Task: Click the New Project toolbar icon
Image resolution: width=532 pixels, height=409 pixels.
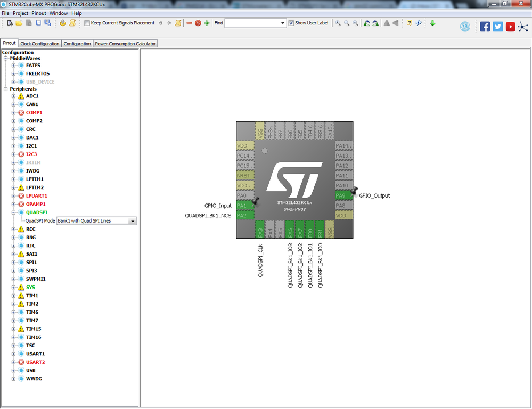Action: [10, 23]
